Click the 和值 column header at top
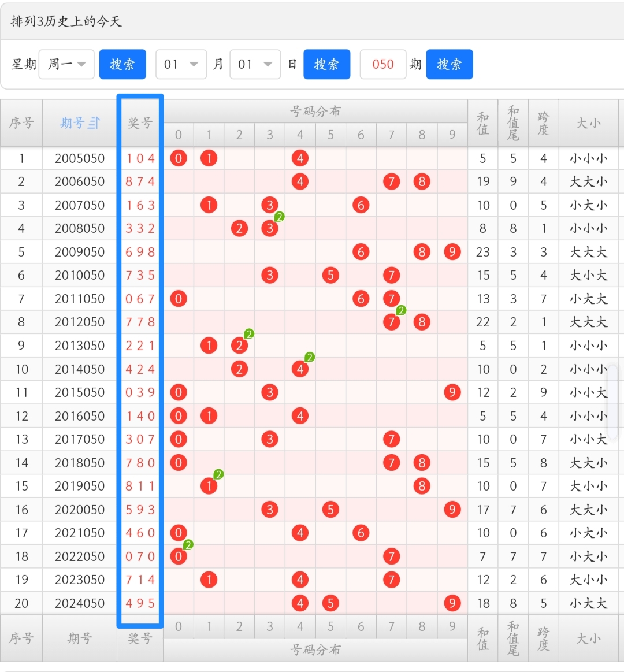This screenshot has width=624, height=672. [483, 123]
